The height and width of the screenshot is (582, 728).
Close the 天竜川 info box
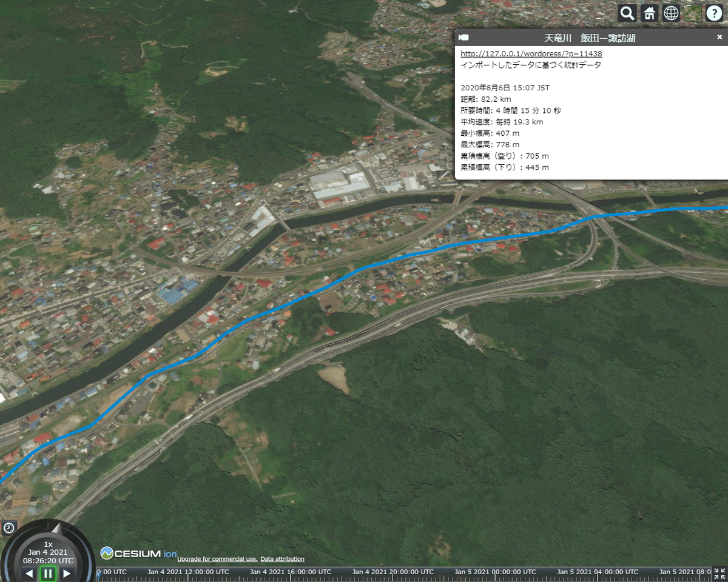click(x=720, y=37)
